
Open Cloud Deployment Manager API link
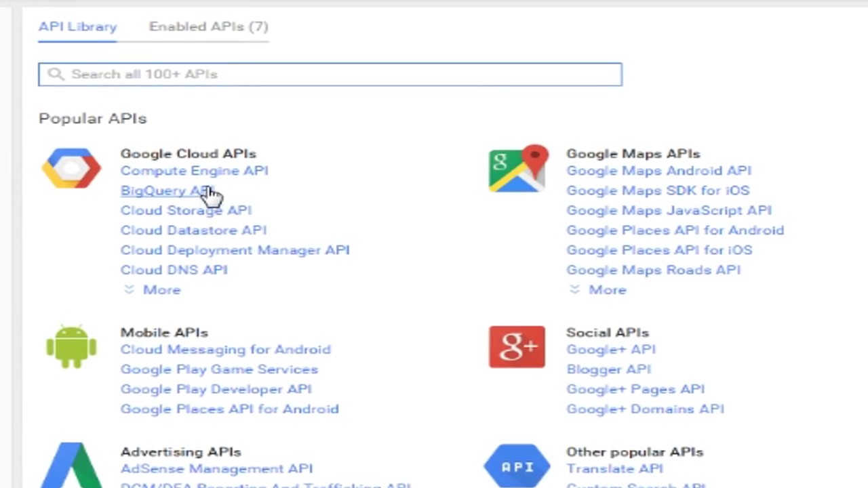tap(235, 250)
